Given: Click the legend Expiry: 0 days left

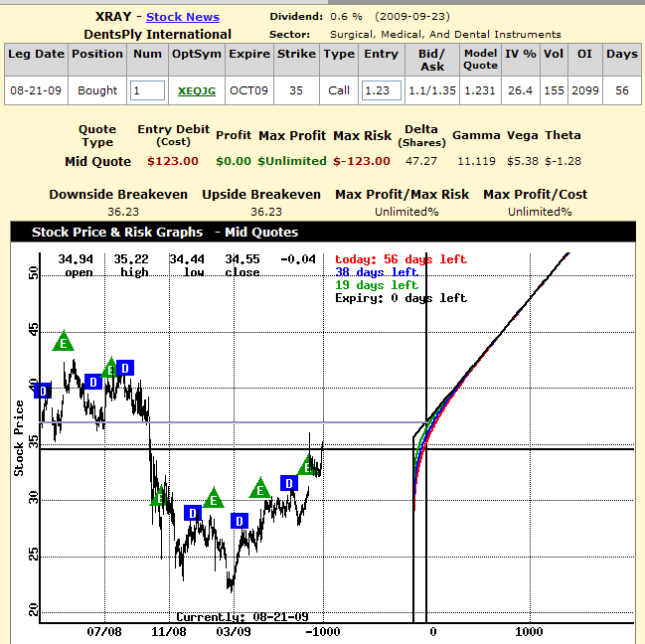Looking at the screenshot, I should click(402, 298).
